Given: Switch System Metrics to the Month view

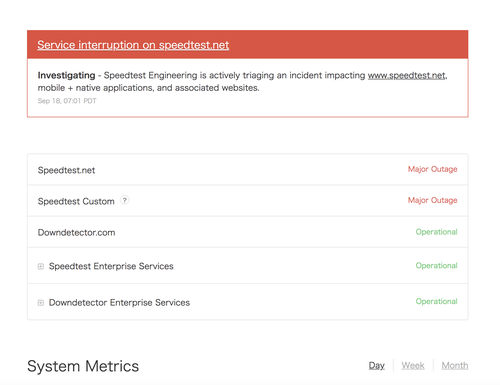Looking at the screenshot, I should 455,366.
